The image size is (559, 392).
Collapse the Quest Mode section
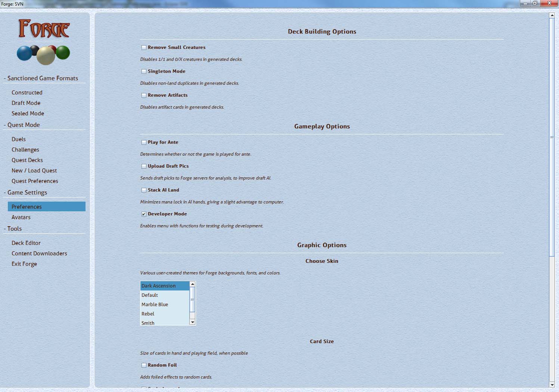click(24, 125)
